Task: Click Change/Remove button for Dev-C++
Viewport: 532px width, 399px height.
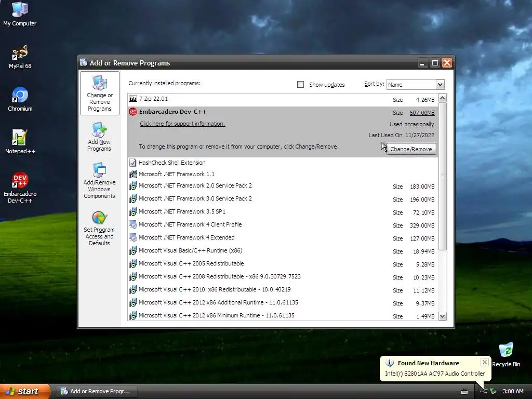Action: 411,149
